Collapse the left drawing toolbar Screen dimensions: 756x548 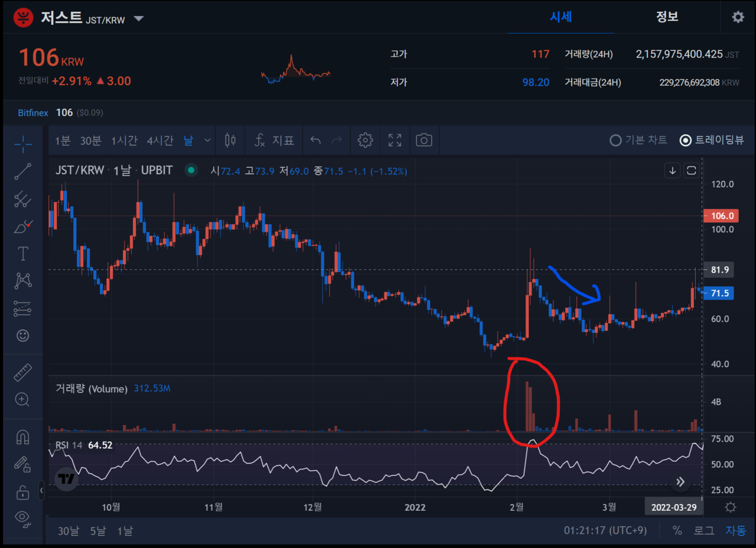point(41,490)
